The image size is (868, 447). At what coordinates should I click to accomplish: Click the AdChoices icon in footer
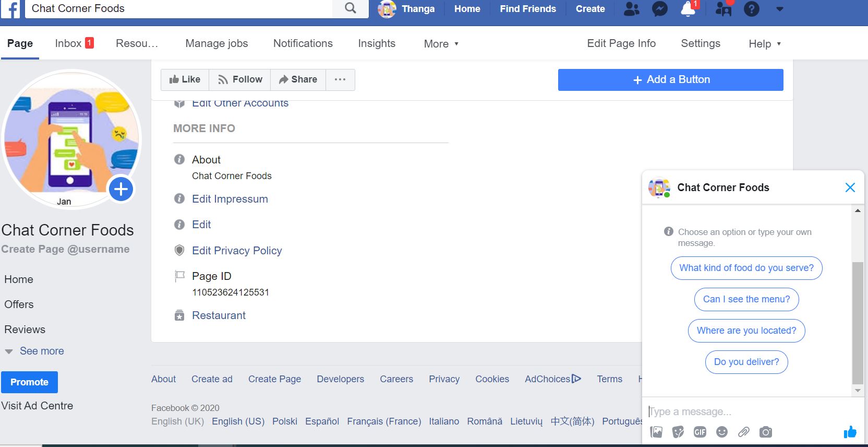click(576, 379)
